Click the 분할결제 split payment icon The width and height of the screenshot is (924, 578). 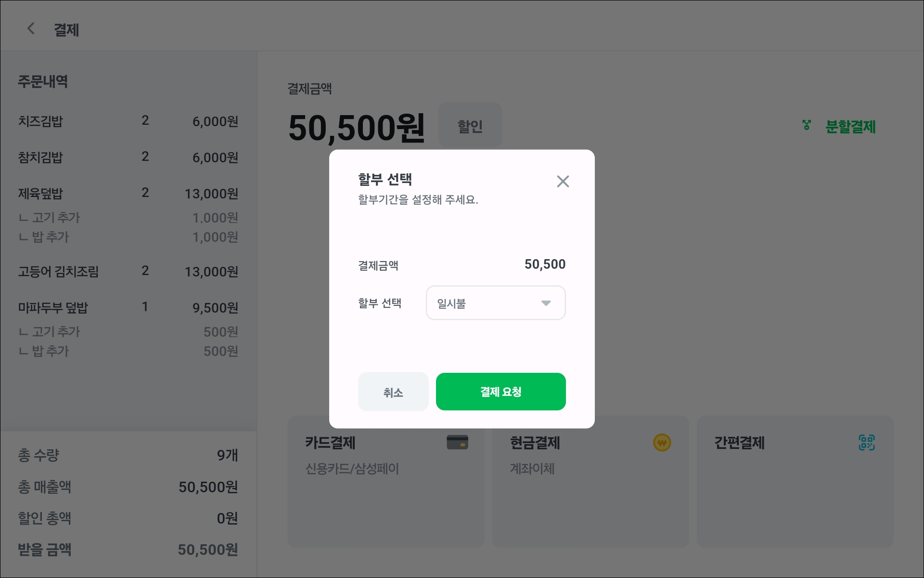pos(807,126)
